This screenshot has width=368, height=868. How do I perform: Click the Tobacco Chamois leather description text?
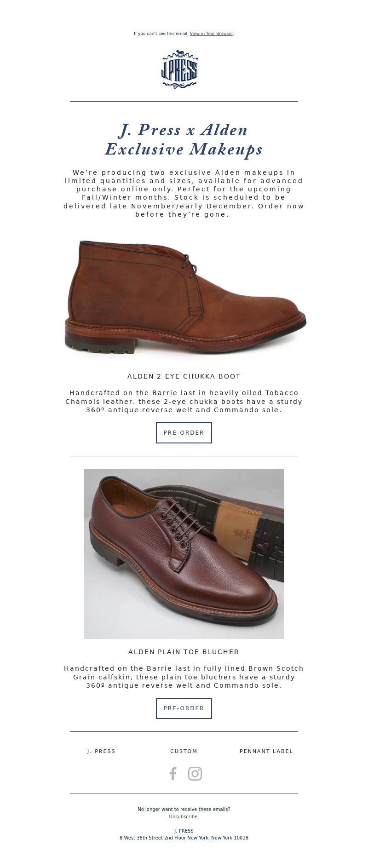click(x=184, y=401)
